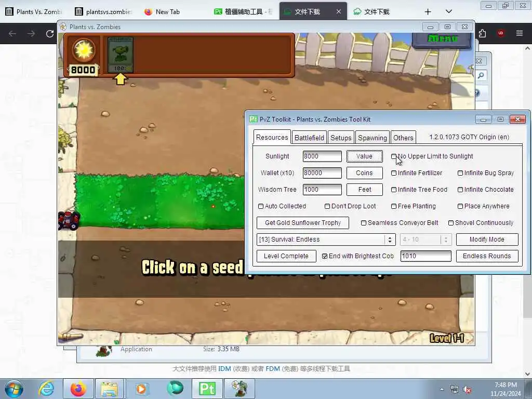Open the disabled 4 - 10 level dropdown
The width and height of the screenshot is (532, 399).
point(426,239)
